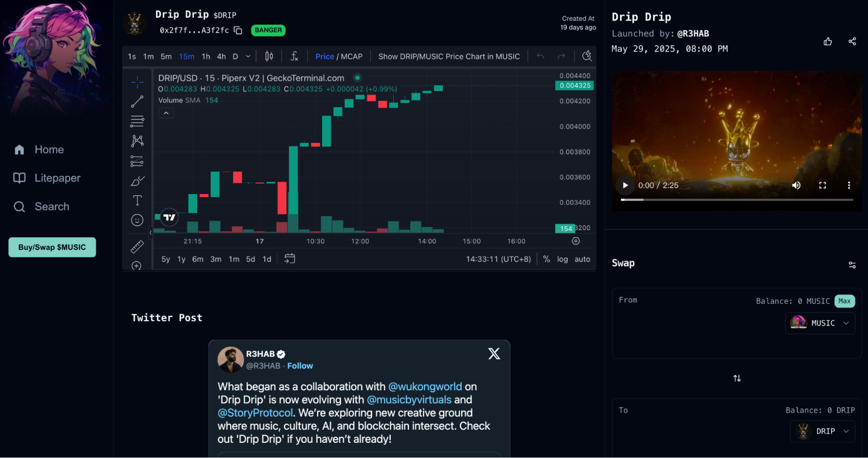Toggle log scale on the chart
Screen dimensions: 868x458
[562, 259]
